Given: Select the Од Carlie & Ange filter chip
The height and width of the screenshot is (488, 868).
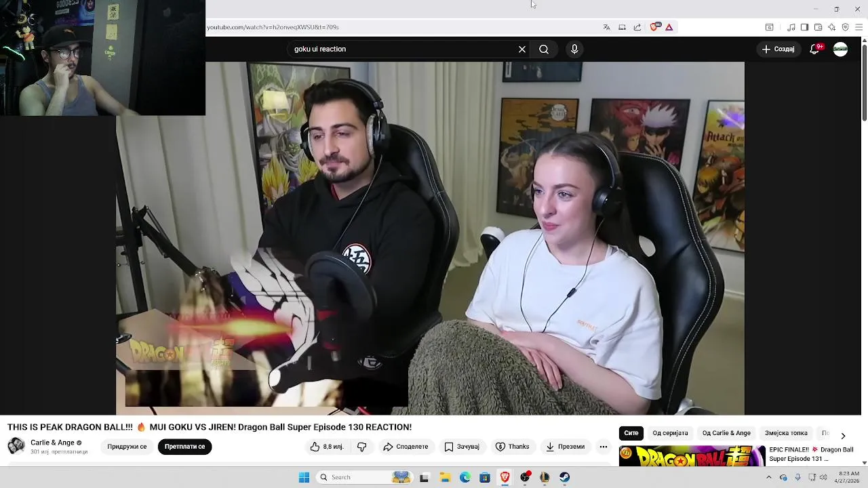Looking at the screenshot, I should 726,433.
